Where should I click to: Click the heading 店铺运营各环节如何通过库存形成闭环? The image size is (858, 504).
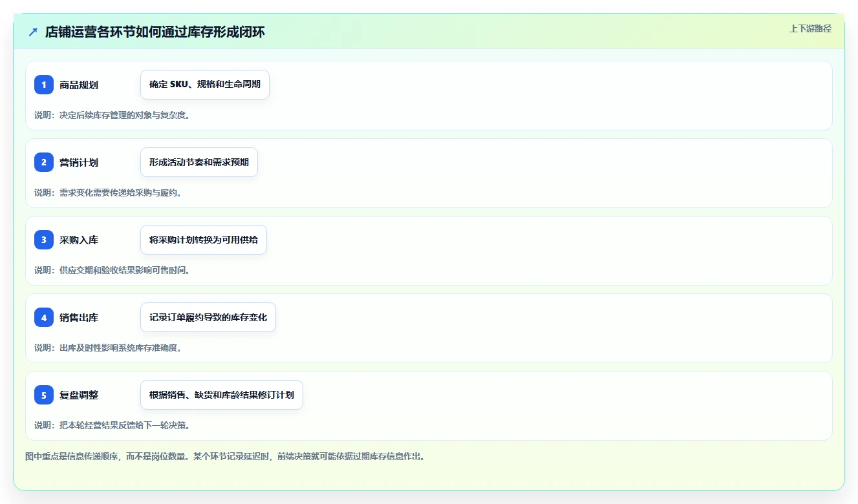click(155, 32)
